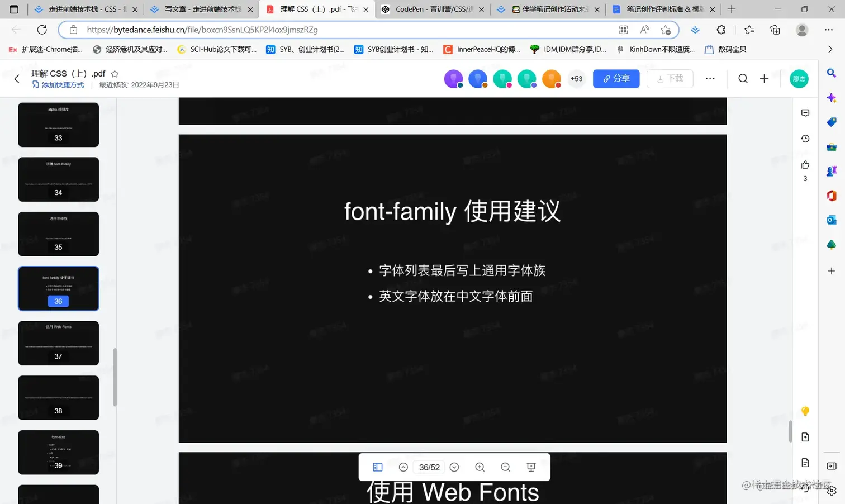Enter presentation mode for the PDF

point(530,467)
